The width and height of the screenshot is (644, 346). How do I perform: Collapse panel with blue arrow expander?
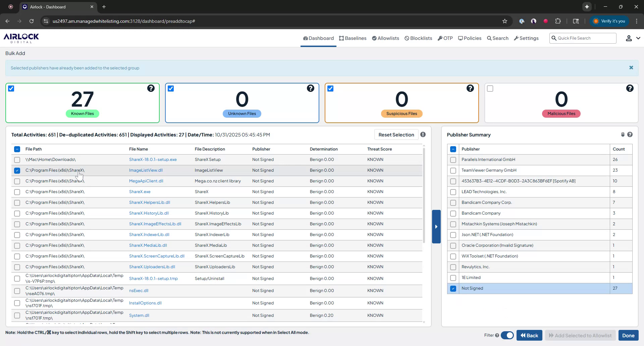tap(436, 227)
